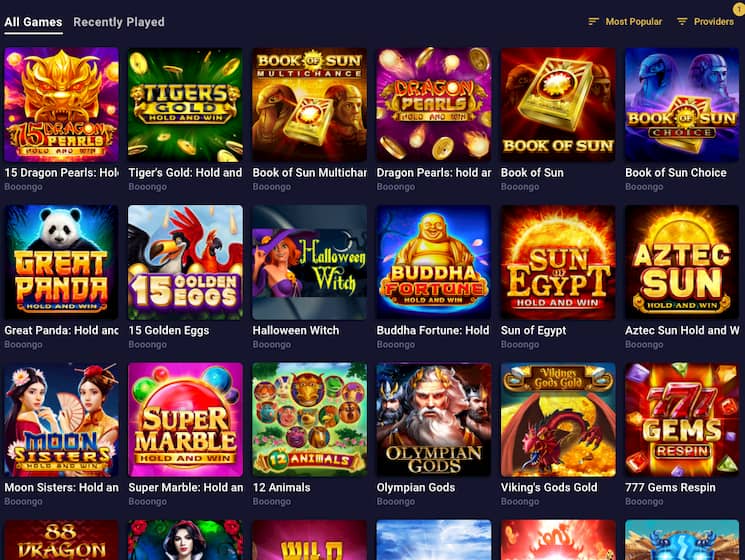Viewport: 745px width, 560px height.
Task: Launch the Tiger's Gold game tile
Action: [x=185, y=104]
